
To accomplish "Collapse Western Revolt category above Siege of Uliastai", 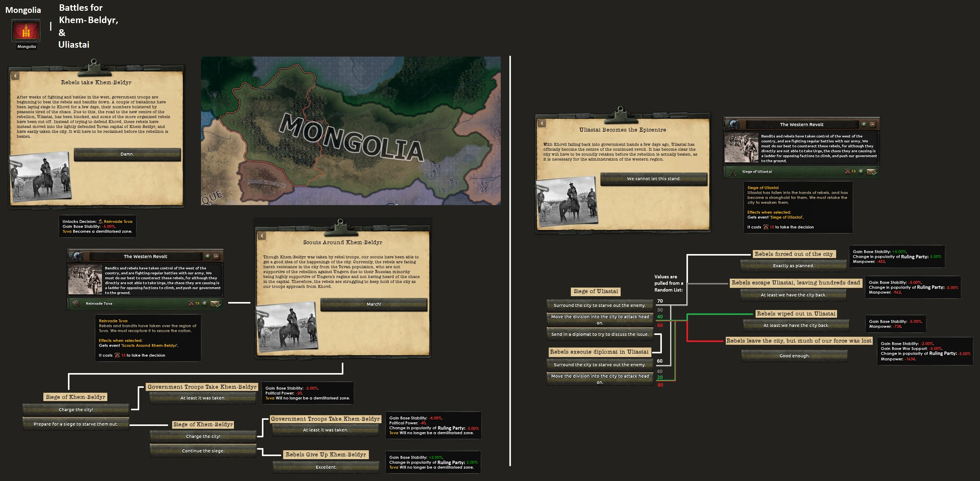I will 873,125.
